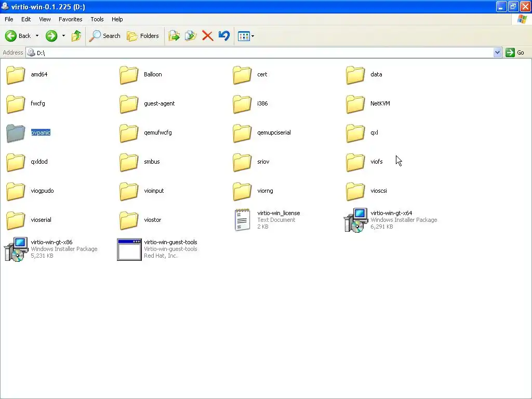Open the Back history dropdown arrow
The height and width of the screenshot is (399, 532).
pos(37,36)
